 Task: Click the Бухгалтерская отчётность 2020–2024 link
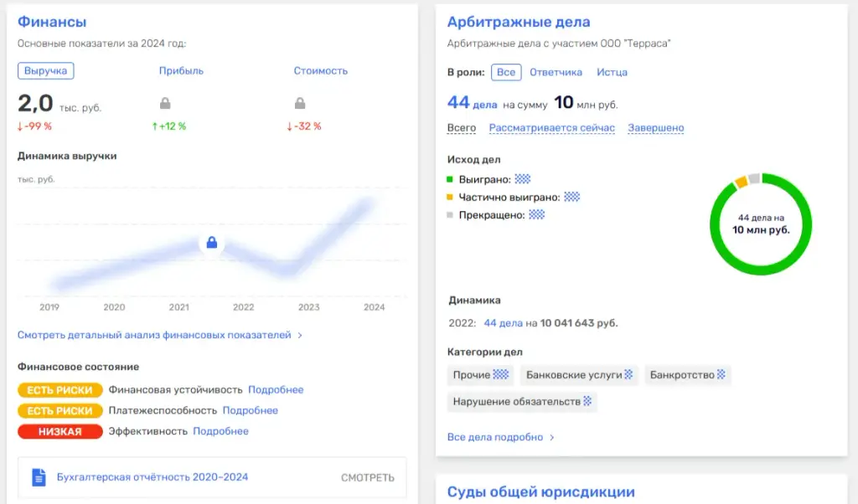[152, 477]
